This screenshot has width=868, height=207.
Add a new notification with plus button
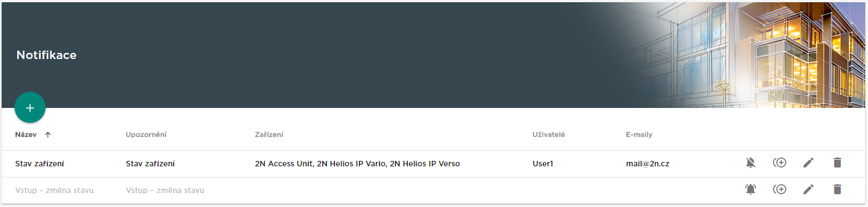(x=30, y=107)
